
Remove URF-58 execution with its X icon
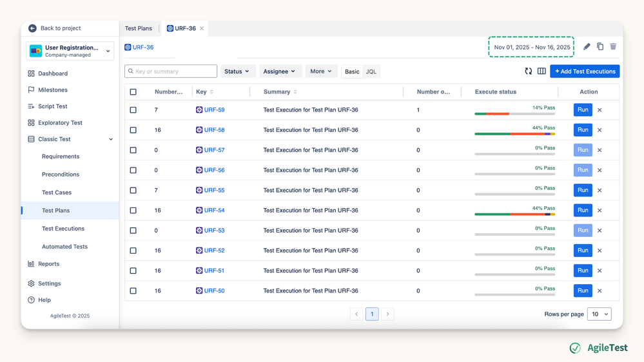(600, 130)
